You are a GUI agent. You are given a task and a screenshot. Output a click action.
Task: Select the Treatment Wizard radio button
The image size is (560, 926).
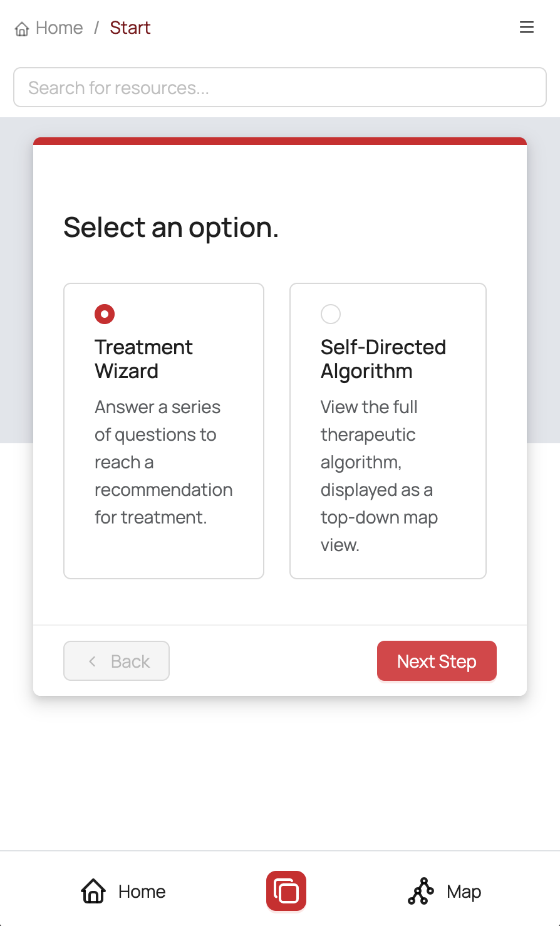[105, 314]
